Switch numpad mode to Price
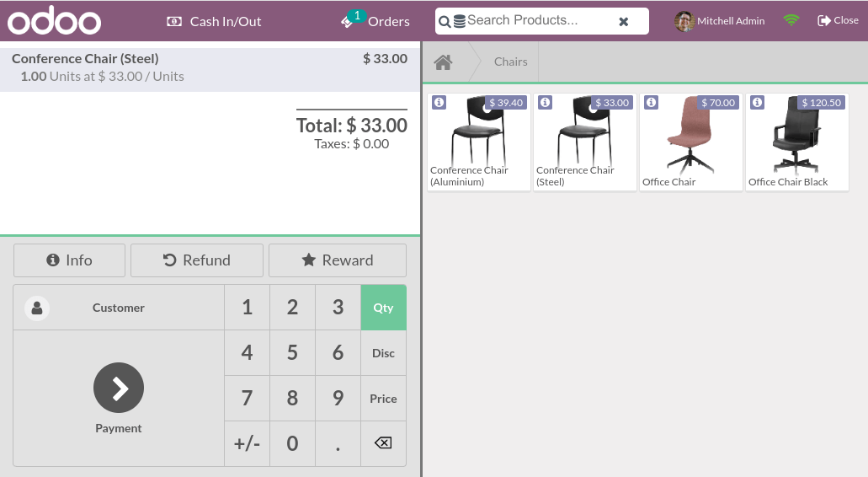 coord(383,399)
